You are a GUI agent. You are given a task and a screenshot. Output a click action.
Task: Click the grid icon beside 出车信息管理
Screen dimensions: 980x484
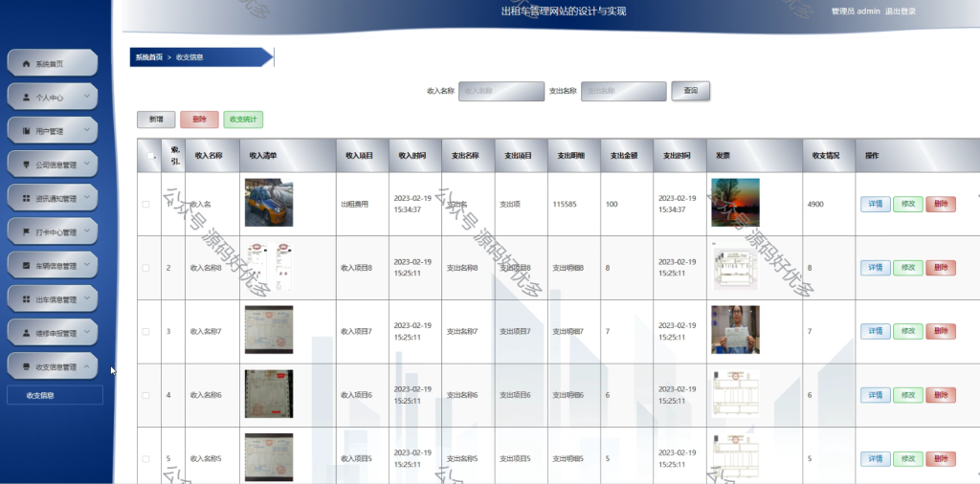[x=26, y=299]
